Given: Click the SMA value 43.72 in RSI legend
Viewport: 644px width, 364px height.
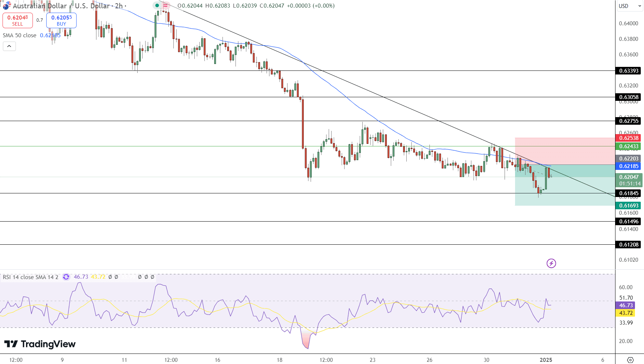Looking at the screenshot, I should point(98,277).
